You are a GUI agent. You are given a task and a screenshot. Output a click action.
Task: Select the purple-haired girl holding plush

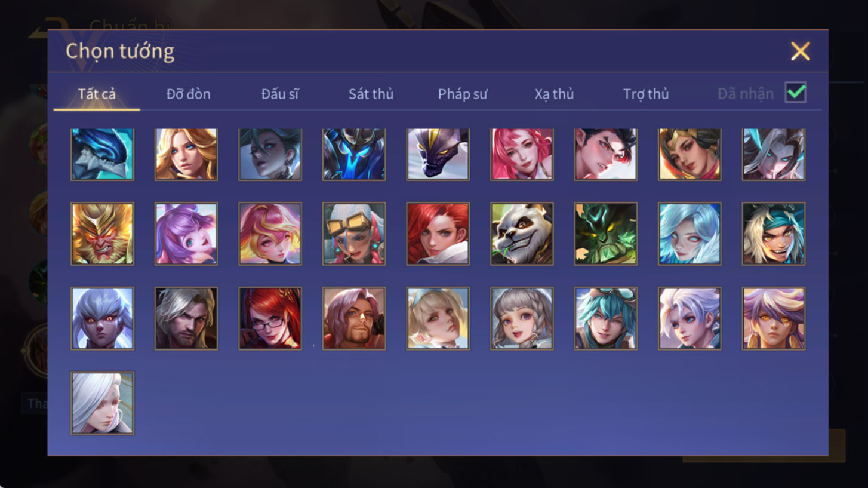tap(186, 234)
